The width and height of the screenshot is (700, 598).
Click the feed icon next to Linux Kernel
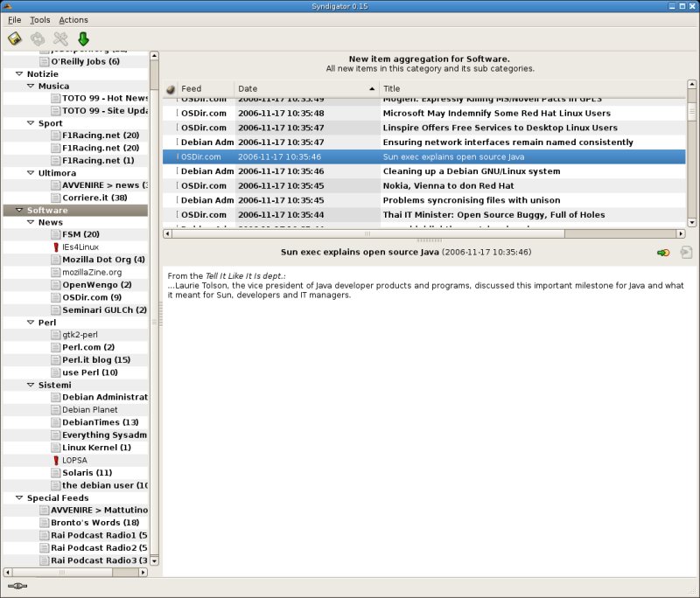click(55, 448)
